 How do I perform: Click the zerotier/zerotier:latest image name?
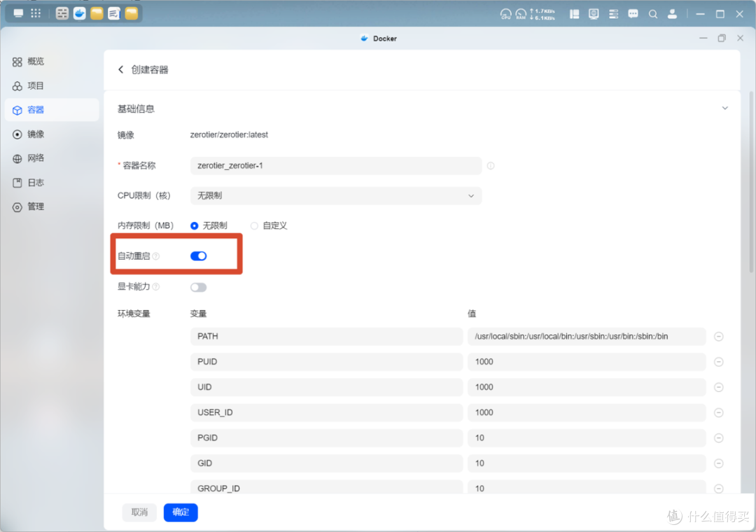click(x=229, y=134)
